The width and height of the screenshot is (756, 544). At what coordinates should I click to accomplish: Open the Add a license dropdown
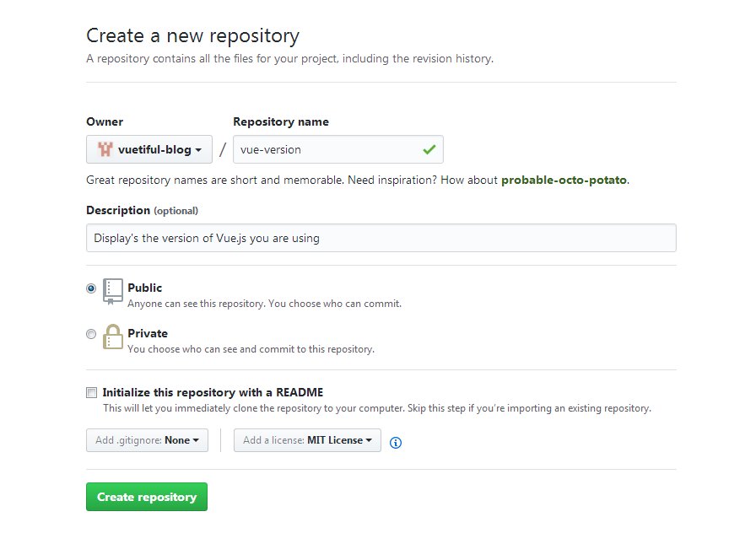point(307,440)
